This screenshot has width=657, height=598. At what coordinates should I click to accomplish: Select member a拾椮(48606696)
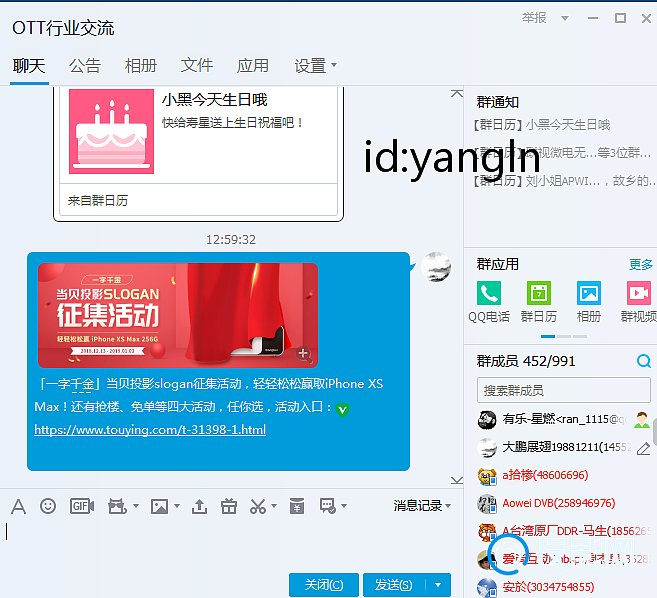564,475
